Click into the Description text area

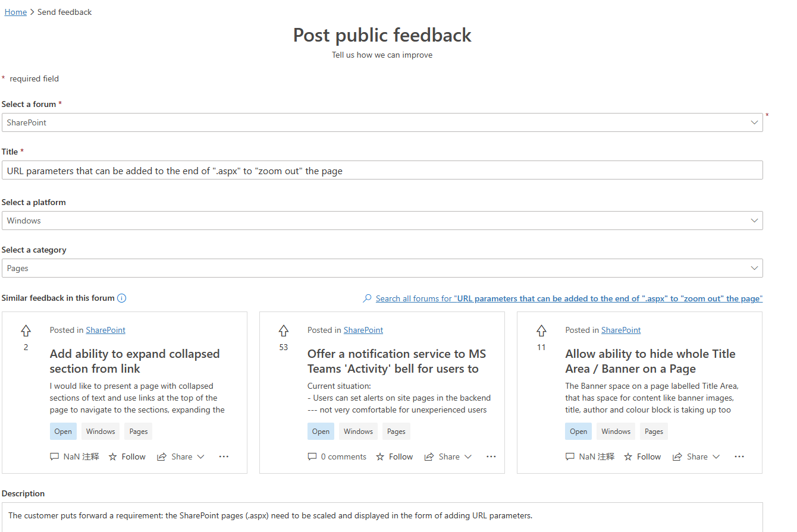tap(382, 517)
